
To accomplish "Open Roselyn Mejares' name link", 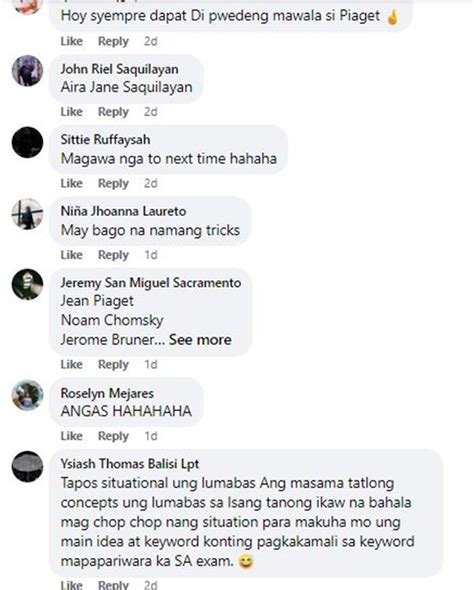I will pos(107,393).
